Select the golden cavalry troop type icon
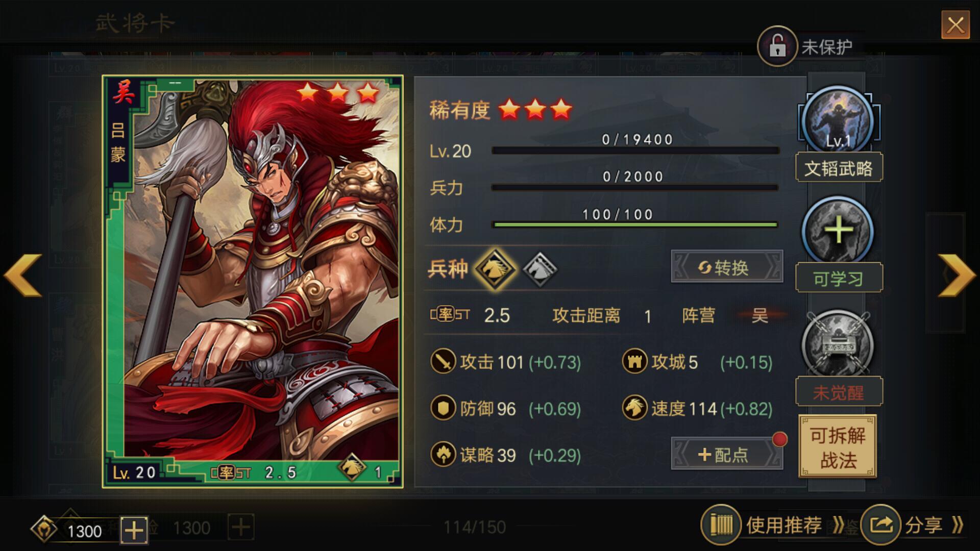The width and height of the screenshot is (980, 551). tap(494, 268)
